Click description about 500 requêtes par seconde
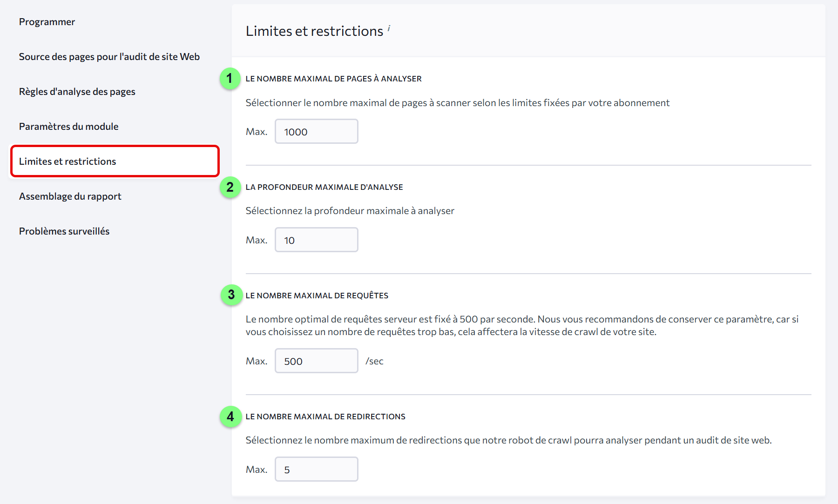The width and height of the screenshot is (838, 504). point(522,325)
